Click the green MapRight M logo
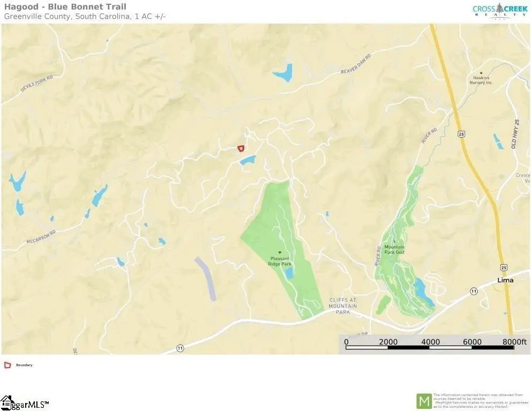Image resolution: width=532 pixels, height=411 pixels. 424,401
